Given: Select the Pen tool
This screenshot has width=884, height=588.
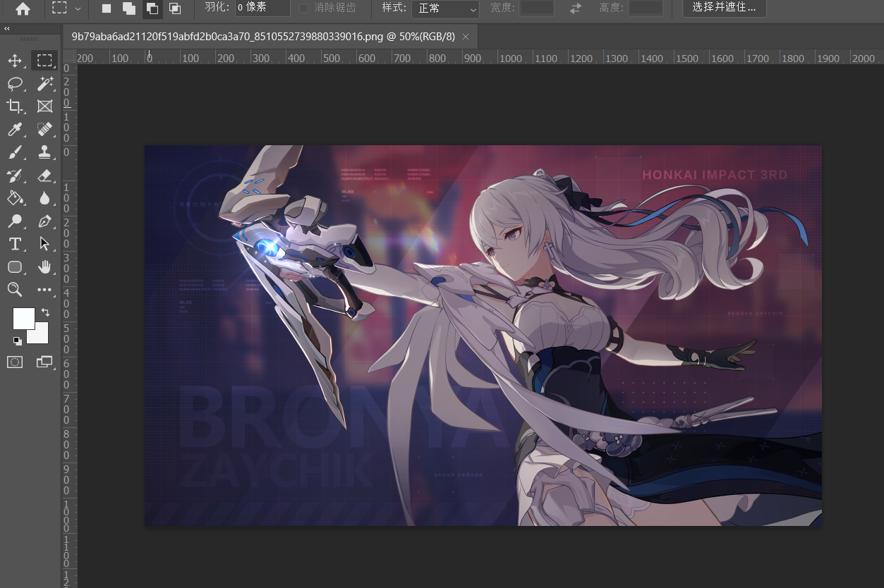Looking at the screenshot, I should [44, 221].
